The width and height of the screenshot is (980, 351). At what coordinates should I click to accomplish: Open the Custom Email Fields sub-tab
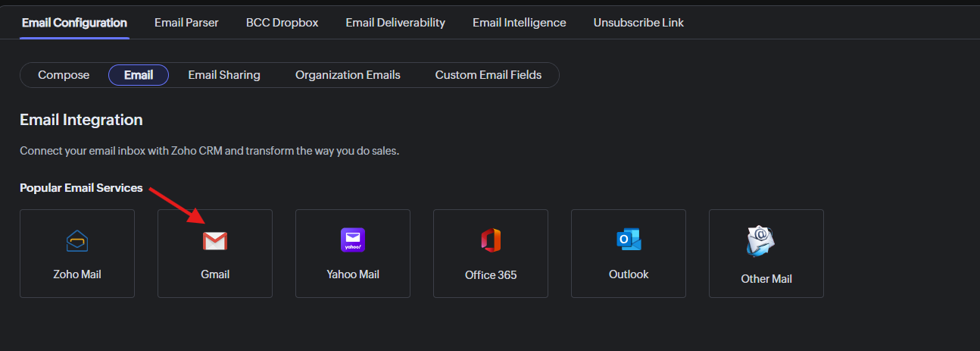488,75
